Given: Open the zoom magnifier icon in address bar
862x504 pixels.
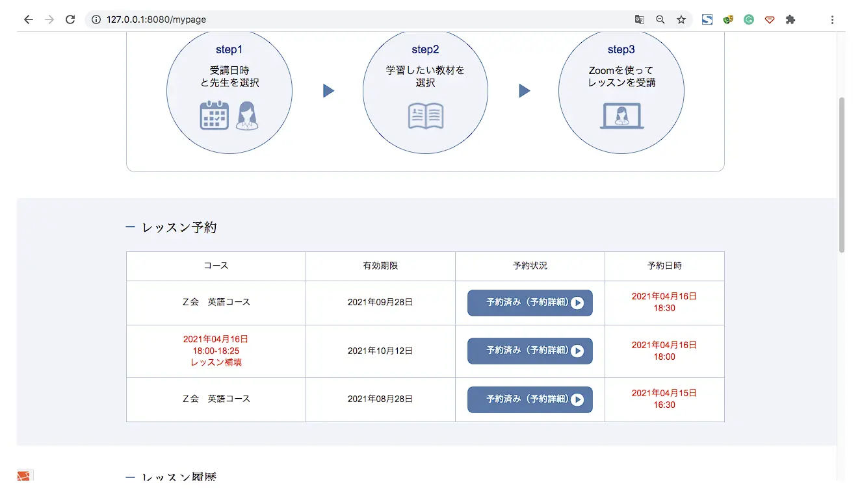Looking at the screenshot, I should point(660,19).
